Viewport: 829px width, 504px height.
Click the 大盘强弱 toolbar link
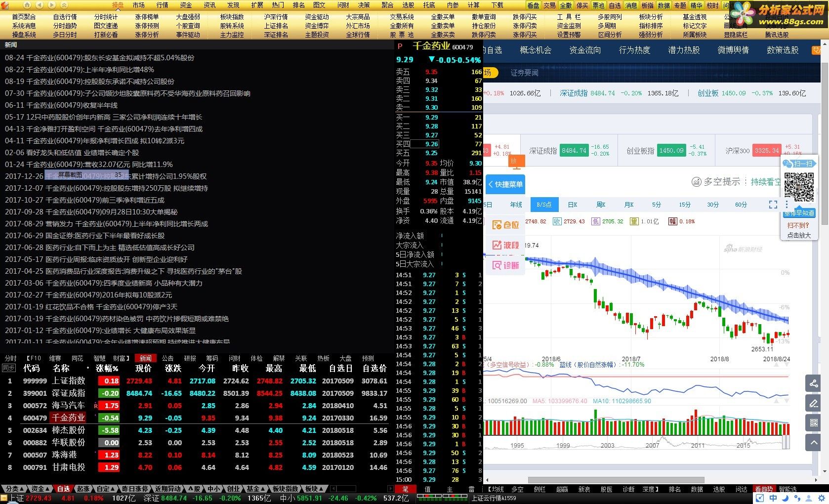pos(188,17)
